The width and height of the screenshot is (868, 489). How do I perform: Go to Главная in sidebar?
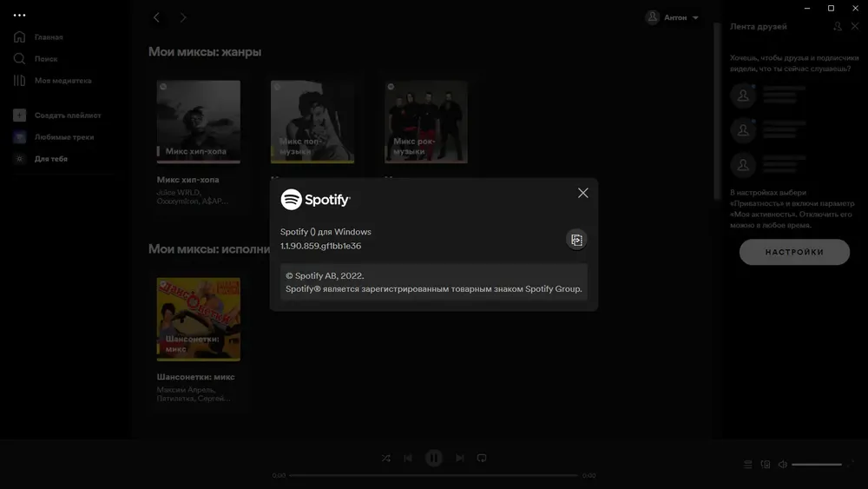click(x=49, y=37)
